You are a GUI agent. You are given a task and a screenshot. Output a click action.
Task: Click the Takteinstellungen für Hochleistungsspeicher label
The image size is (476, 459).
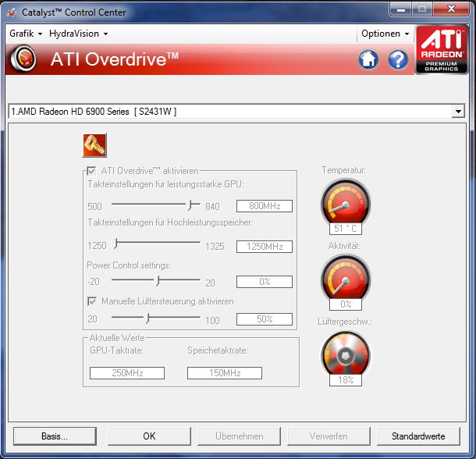click(170, 222)
